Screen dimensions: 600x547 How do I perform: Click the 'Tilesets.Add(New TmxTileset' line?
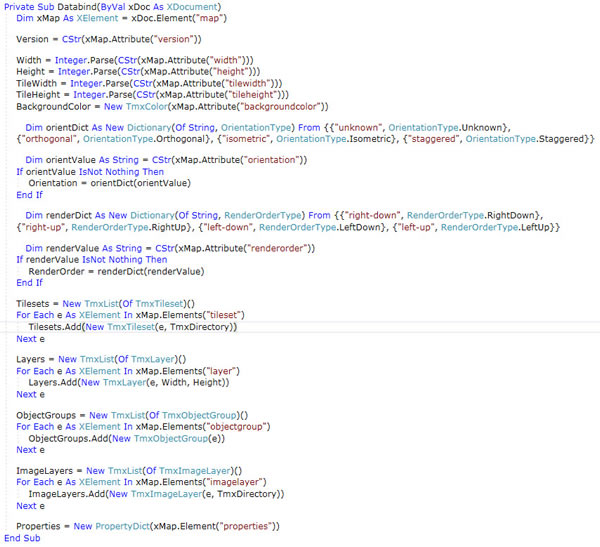(133, 327)
